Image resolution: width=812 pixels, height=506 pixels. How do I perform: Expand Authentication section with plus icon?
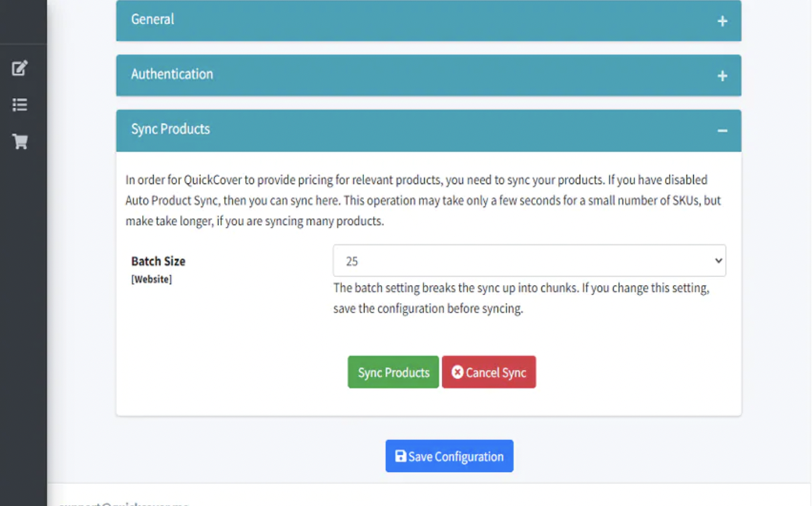722,76
